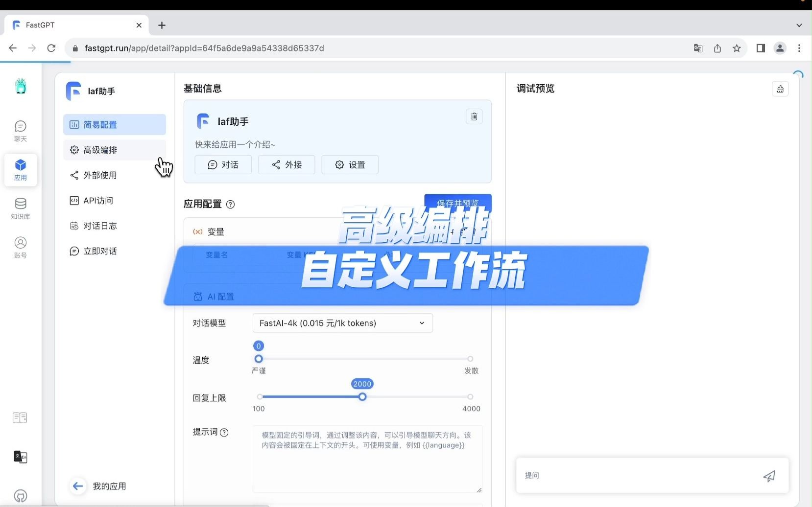The width and height of the screenshot is (812, 507).
Task: Click the share page icon in address bar
Action: [x=717, y=48]
